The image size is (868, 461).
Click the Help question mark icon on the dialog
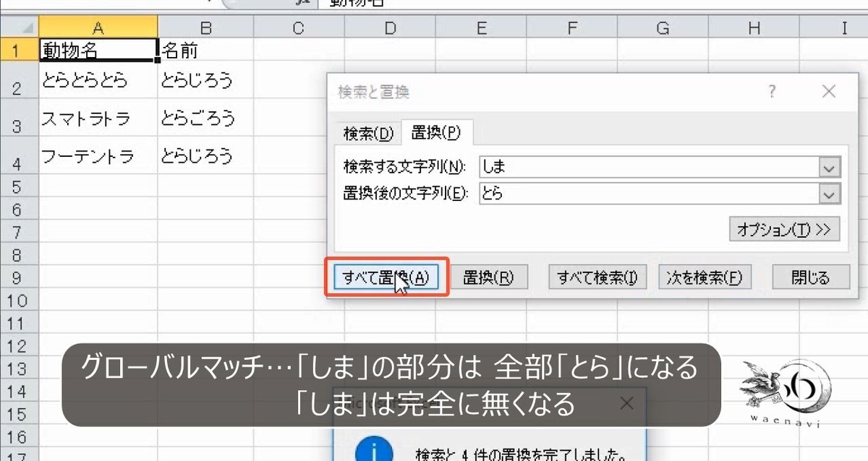771,91
